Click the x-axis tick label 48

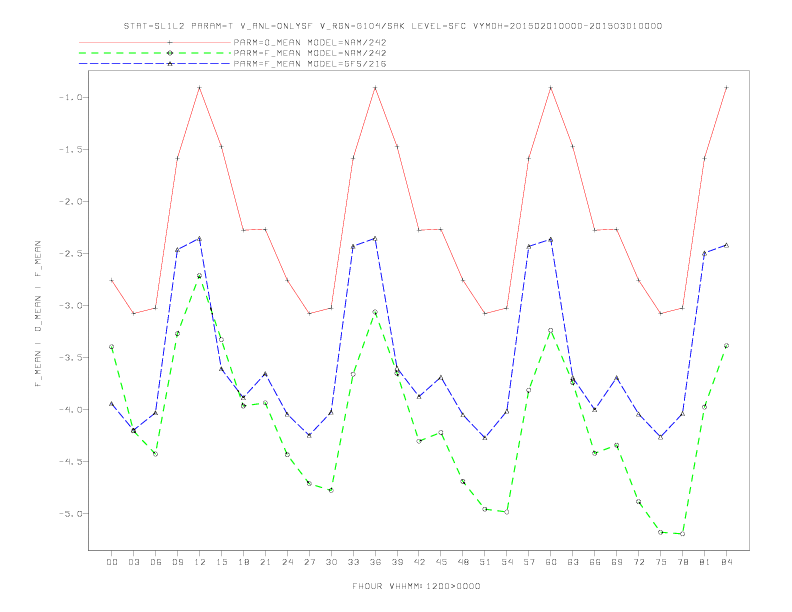pyautogui.click(x=463, y=562)
